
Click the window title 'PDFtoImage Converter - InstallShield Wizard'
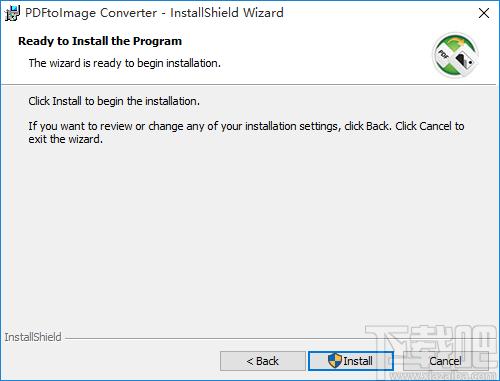tap(154, 13)
